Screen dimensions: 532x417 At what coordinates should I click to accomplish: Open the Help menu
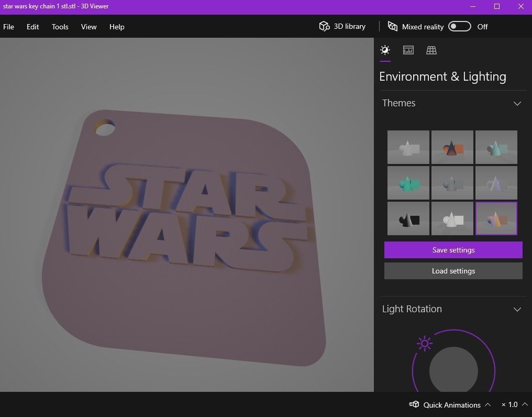[x=117, y=27]
